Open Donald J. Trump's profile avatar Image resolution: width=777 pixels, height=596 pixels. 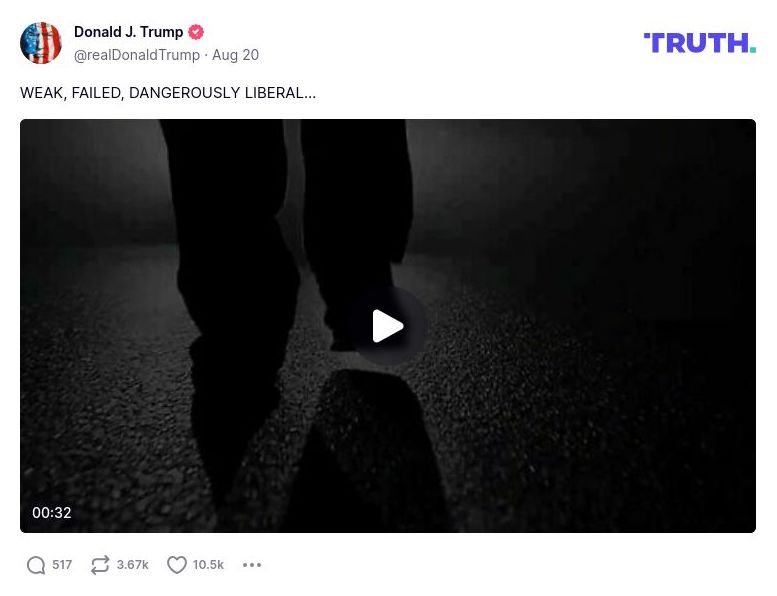pos(41,43)
